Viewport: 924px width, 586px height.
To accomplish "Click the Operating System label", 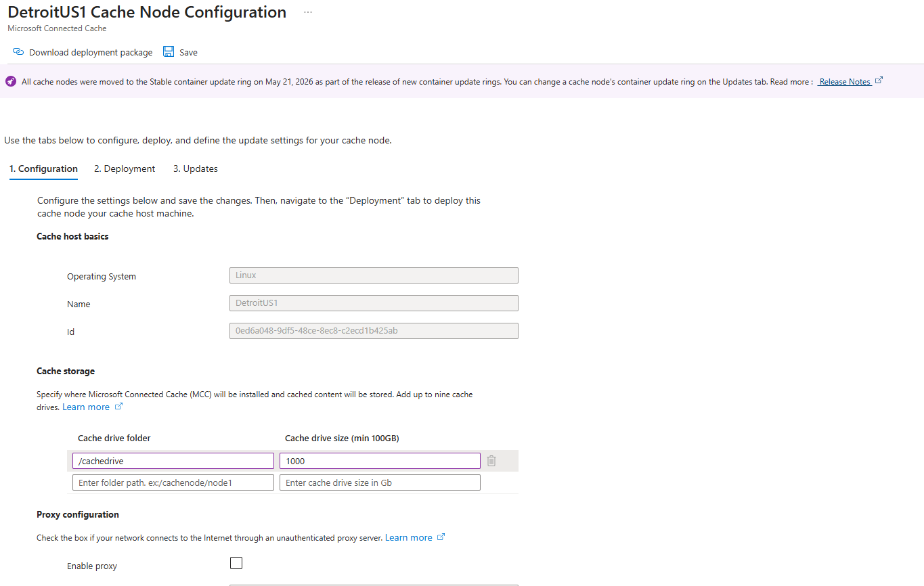I will [102, 276].
